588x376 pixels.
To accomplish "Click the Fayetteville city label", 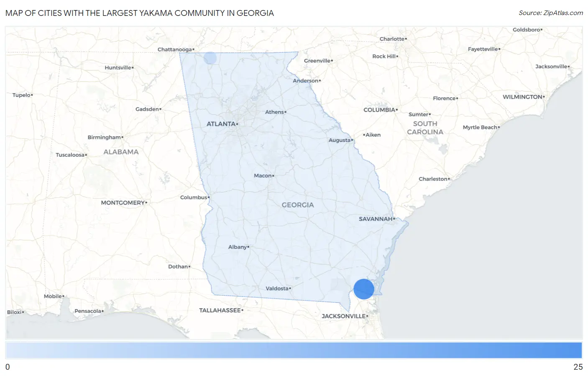I will 483,49.
